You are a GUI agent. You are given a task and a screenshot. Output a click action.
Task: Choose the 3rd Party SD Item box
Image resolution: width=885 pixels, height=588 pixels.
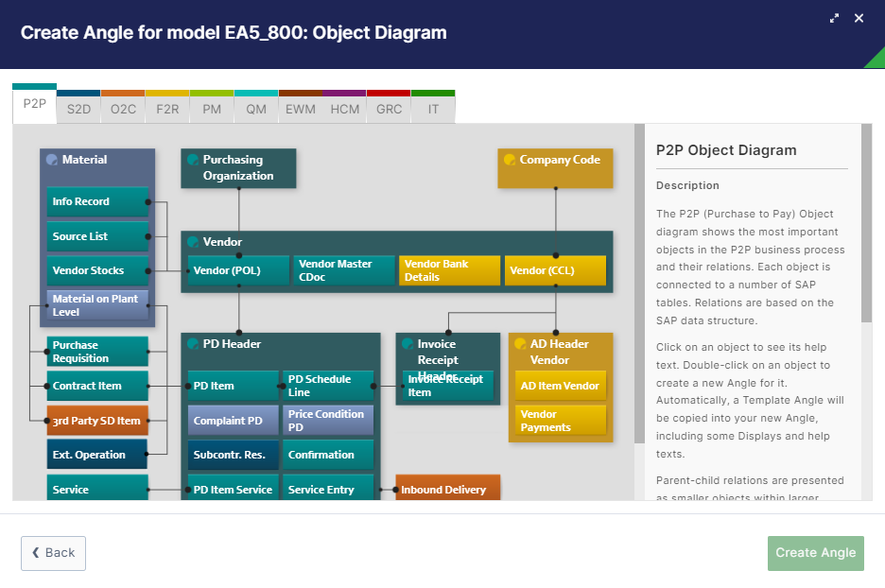[97, 421]
